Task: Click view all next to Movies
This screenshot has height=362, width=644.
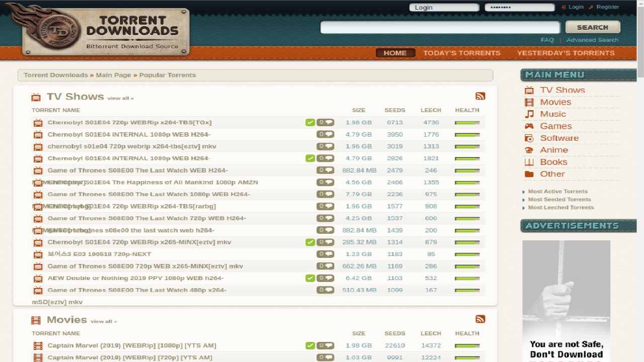Action: [x=104, y=321]
